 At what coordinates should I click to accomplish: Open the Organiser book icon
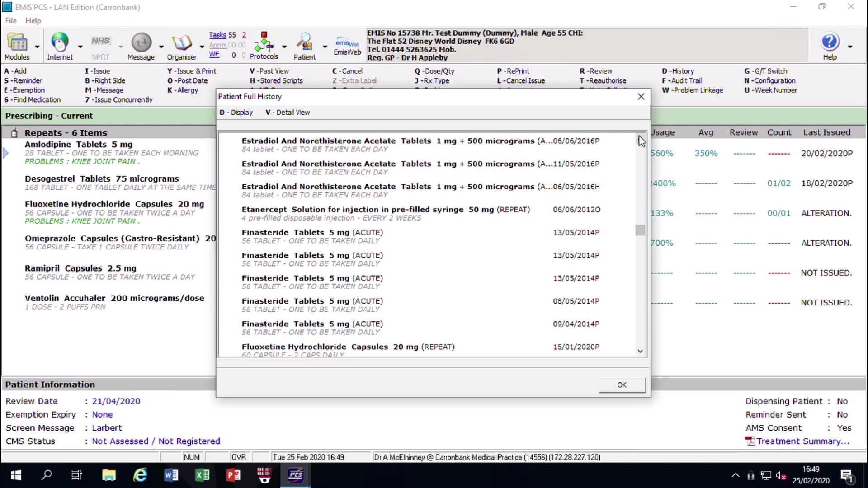tap(182, 43)
